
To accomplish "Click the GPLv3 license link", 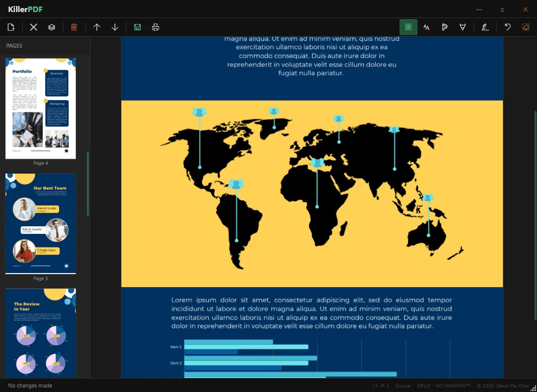I will click(x=424, y=385).
